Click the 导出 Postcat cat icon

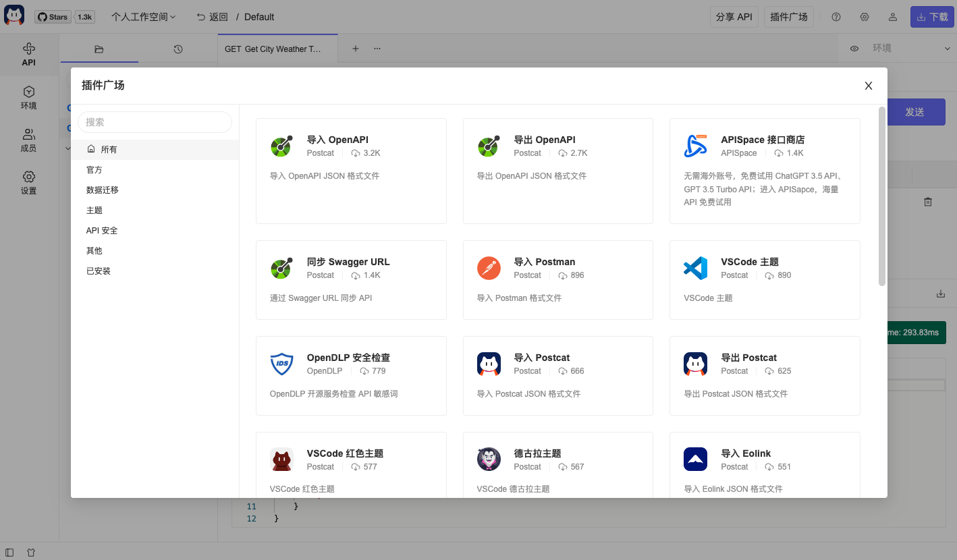click(696, 364)
